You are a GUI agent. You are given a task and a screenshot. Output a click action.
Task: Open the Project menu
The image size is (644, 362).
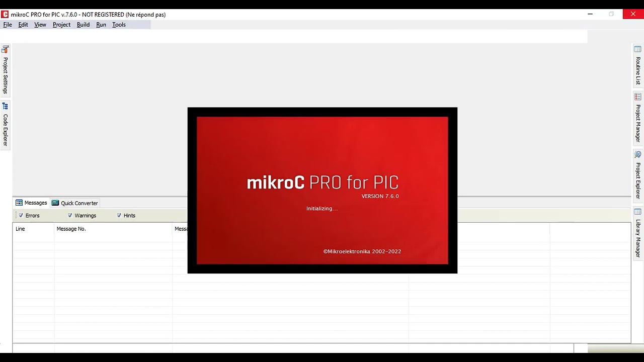(x=61, y=25)
